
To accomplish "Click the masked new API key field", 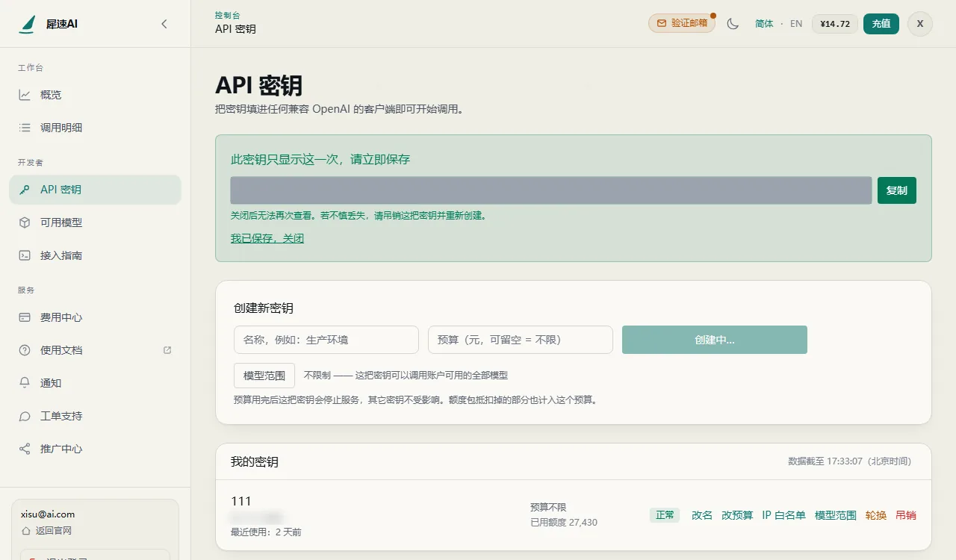I will [x=551, y=190].
